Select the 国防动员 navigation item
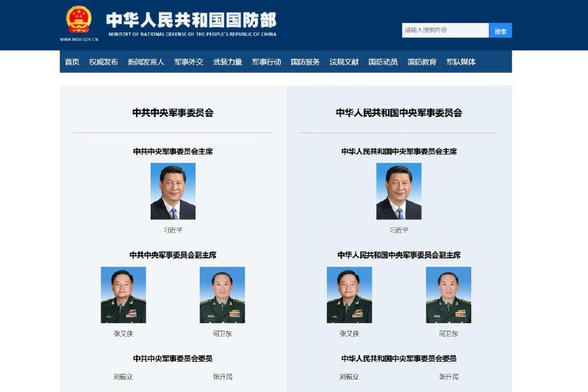Viewport: 588px width, 392px height. (383, 62)
